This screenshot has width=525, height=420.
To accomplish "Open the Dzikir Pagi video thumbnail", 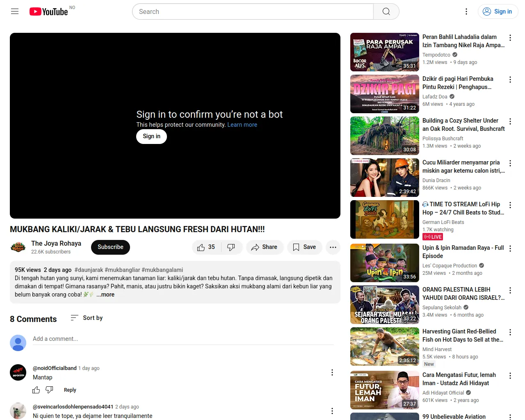I will [385, 94].
